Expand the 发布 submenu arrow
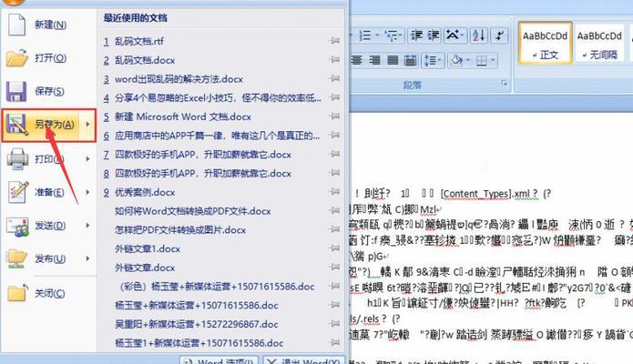The image size is (633, 364). [87, 258]
